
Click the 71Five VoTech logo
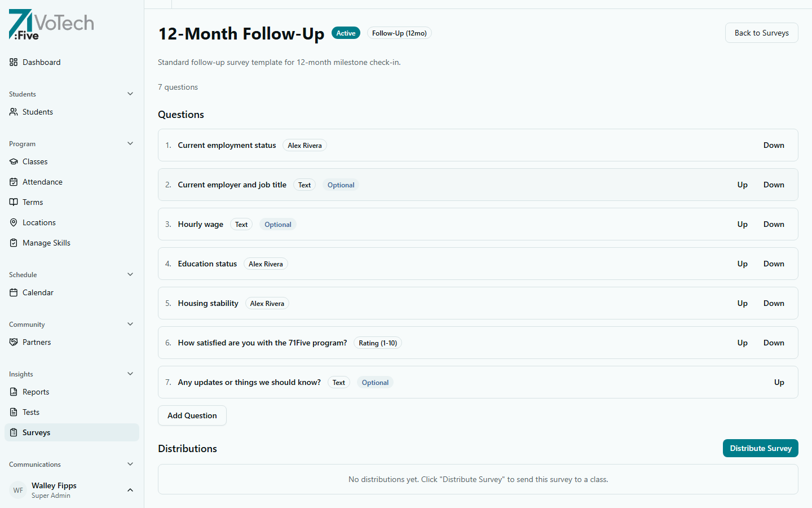51,24
